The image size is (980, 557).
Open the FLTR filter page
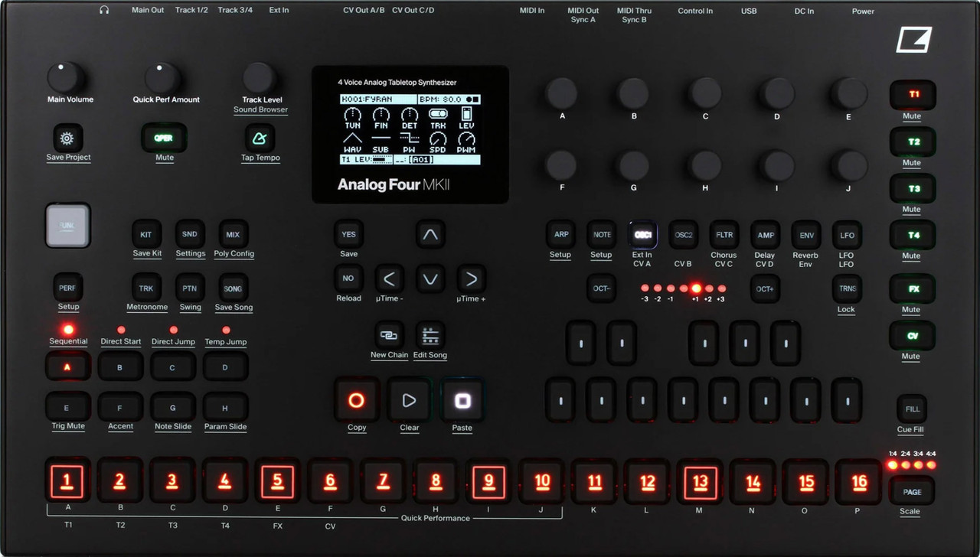(724, 235)
